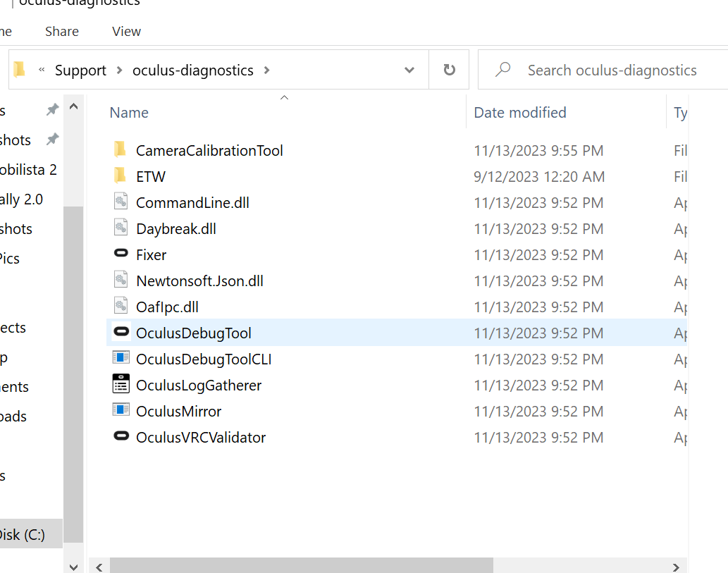Go to the Support breadcrumb folder
728x573 pixels.
(80, 70)
